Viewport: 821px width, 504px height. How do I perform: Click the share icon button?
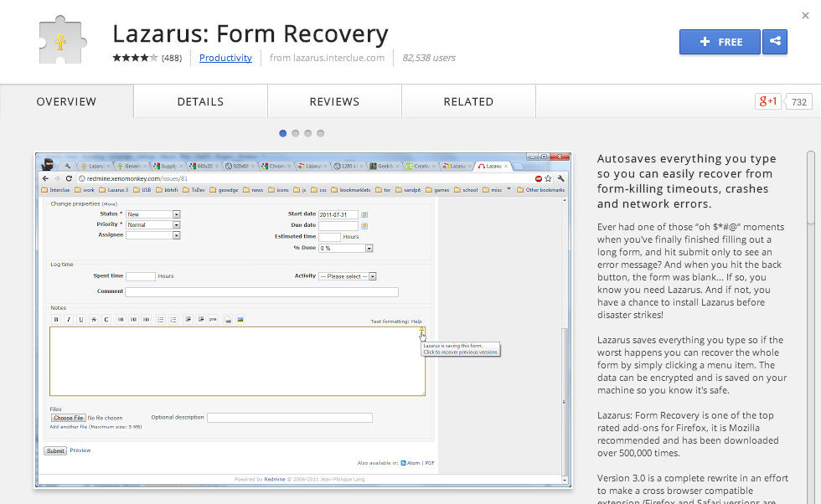(775, 42)
